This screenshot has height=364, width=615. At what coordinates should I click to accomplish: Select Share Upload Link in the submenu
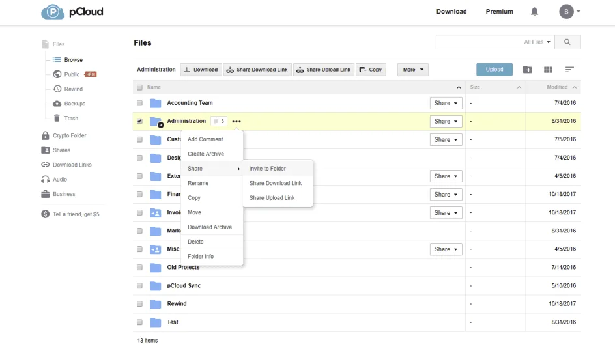pos(278,198)
